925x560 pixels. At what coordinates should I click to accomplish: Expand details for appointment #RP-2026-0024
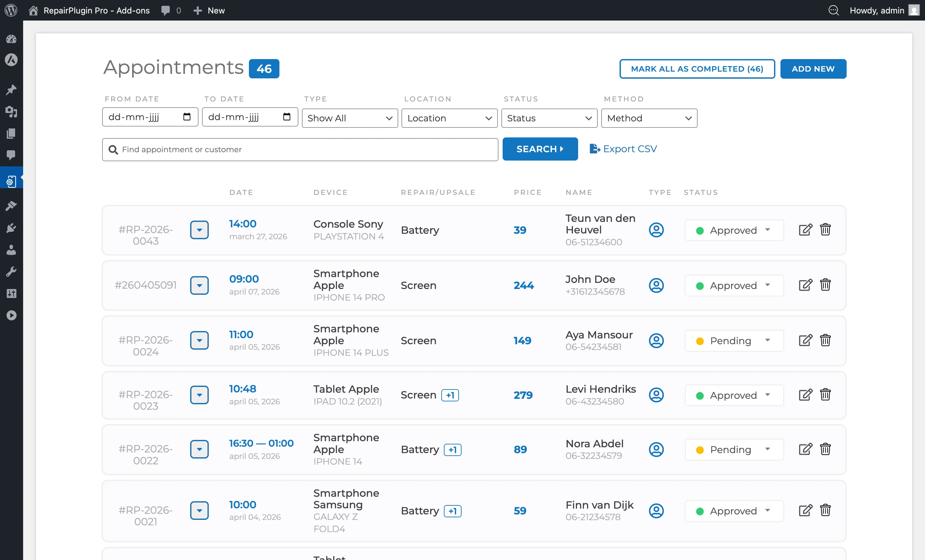199,340
